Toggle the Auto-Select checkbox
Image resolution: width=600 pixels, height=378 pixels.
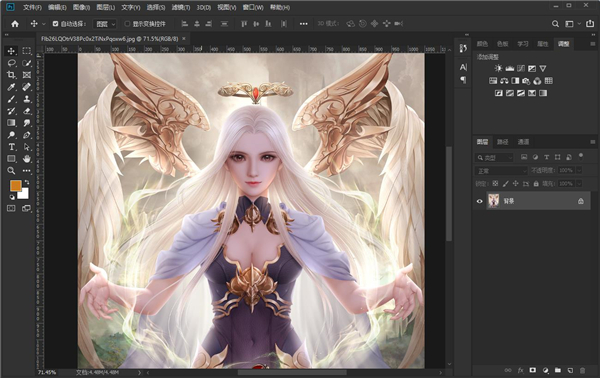(x=55, y=24)
